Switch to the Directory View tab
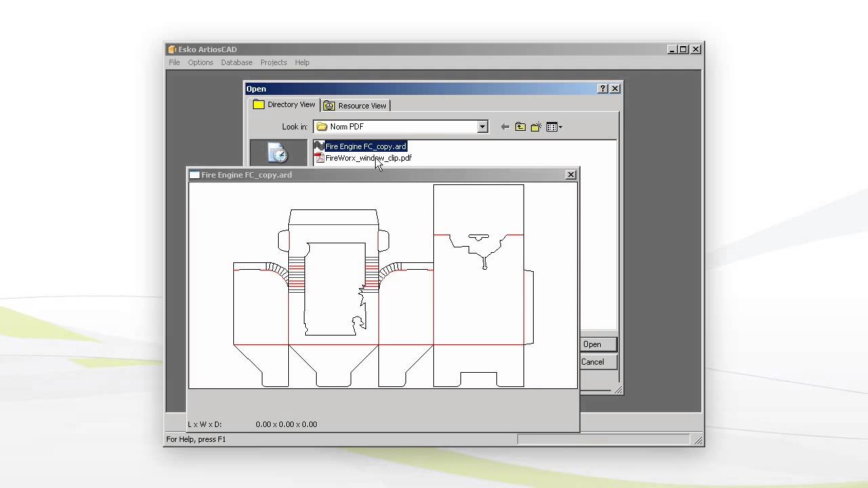This screenshot has height=488, width=868. point(284,104)
